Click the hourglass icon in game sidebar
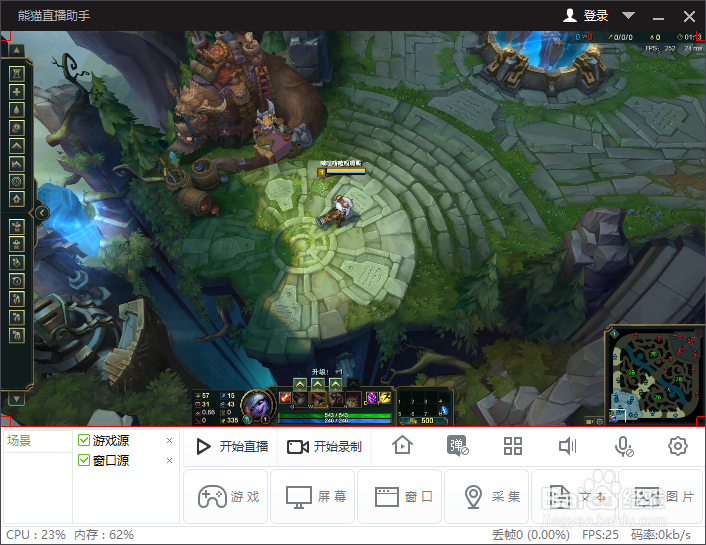This screenshot has height=545, width=706. click(17, 73)
